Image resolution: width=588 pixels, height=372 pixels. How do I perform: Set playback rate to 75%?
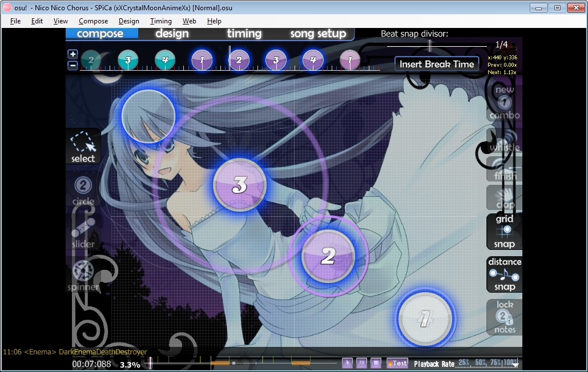496,362
